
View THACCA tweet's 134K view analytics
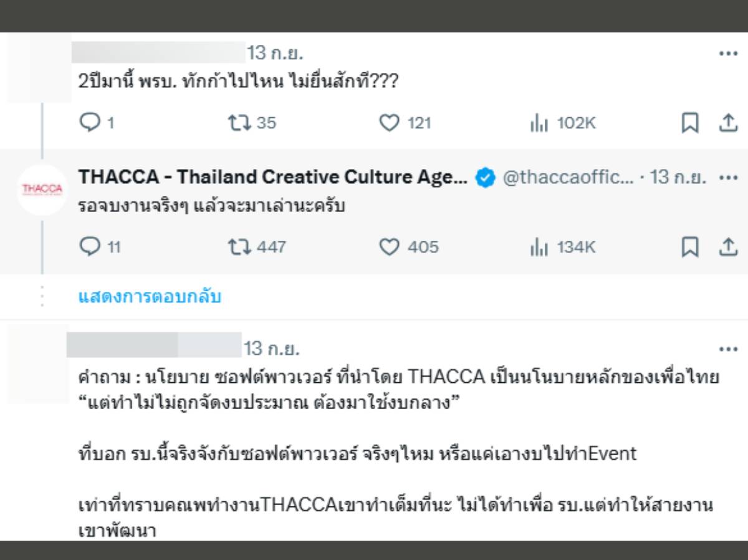(x=539, y=247)
